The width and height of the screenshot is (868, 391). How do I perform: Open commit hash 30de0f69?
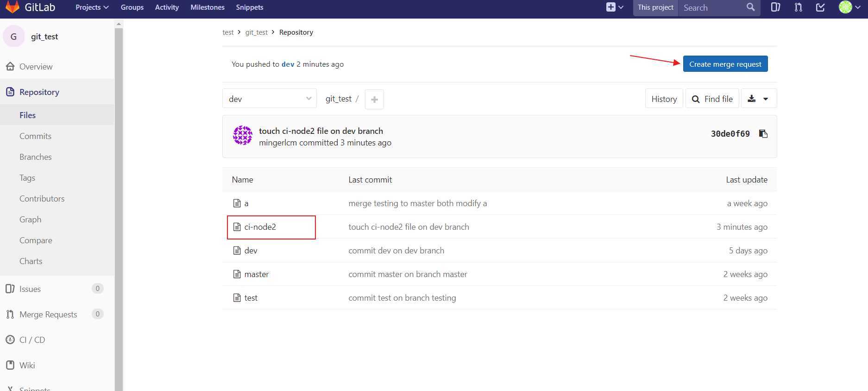730,133
